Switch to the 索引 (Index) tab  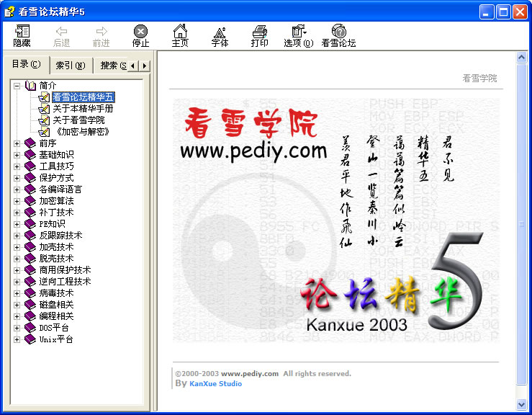click(x=71, y=66)
